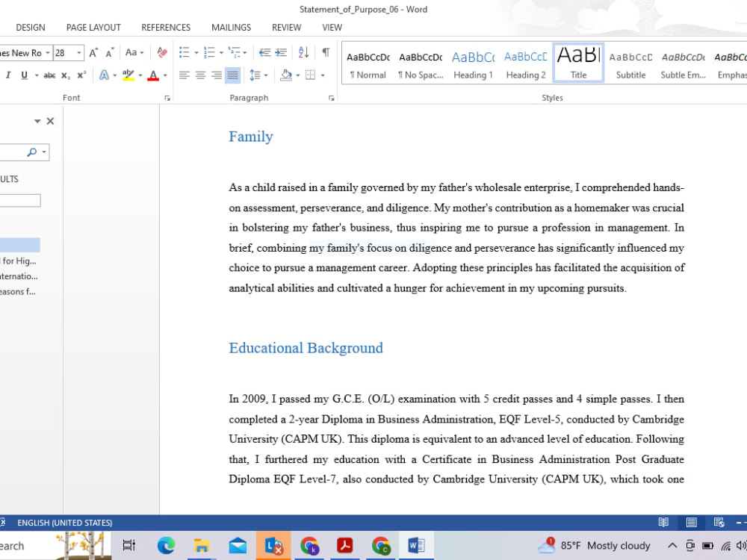
Task: Justify paragraph text
Action: pos(232,75)
